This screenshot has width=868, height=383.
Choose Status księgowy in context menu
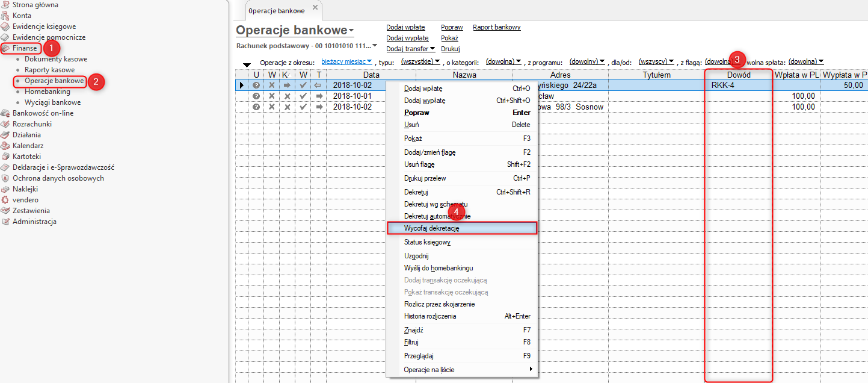tap(463, 242)
